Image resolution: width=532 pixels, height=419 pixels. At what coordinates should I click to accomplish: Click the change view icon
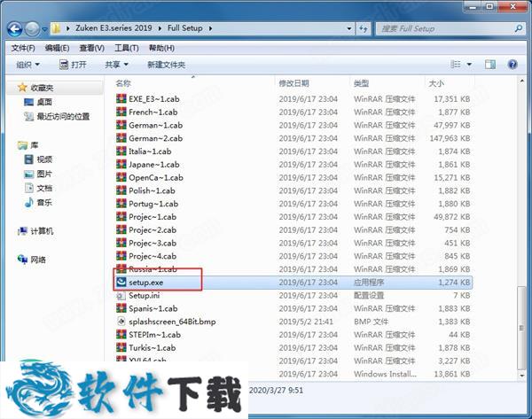[x=456, y=64]
